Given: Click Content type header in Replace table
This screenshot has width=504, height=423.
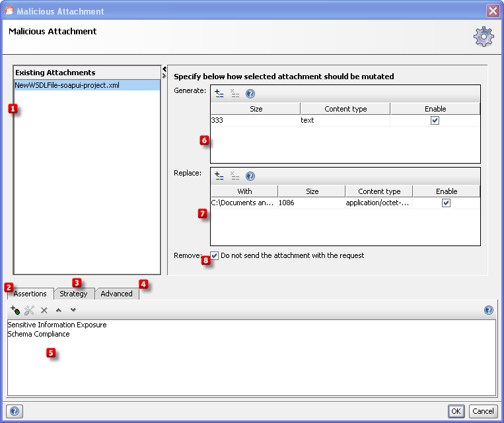Looking at the screenshot, I should [x=379, y=191].
